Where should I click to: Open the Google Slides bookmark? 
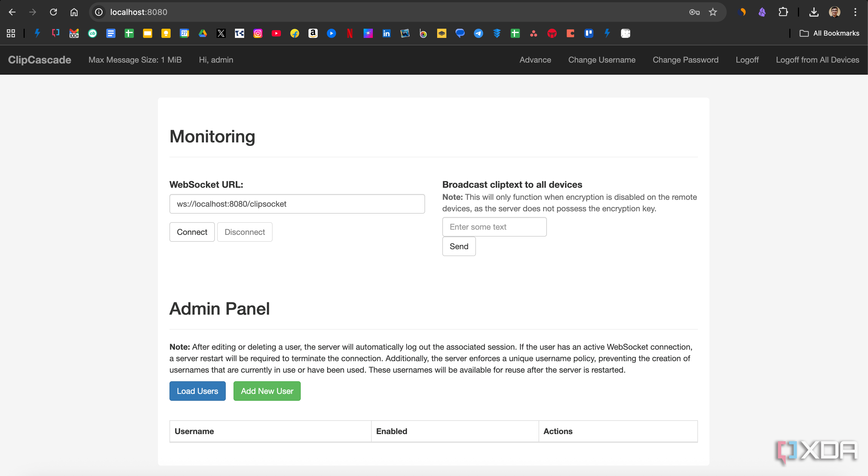click(x=148, y=33)
